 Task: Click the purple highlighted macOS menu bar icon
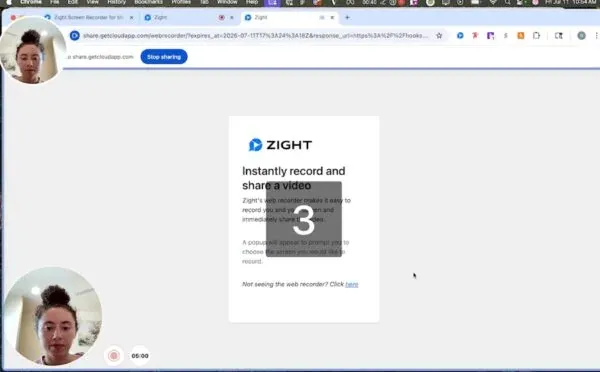coord(273,3)
